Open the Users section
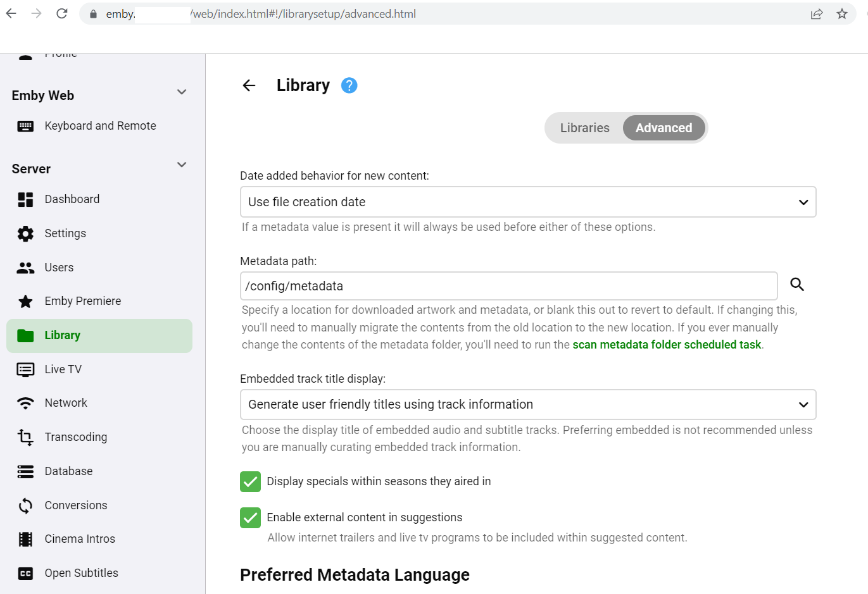The width and height of the screenshot is (868, 594). pos(59,267)
